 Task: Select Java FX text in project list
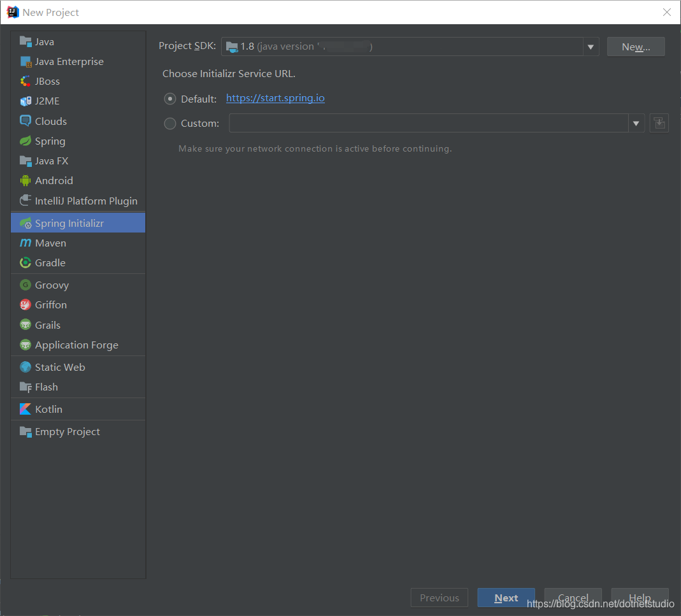coord(52,161)
